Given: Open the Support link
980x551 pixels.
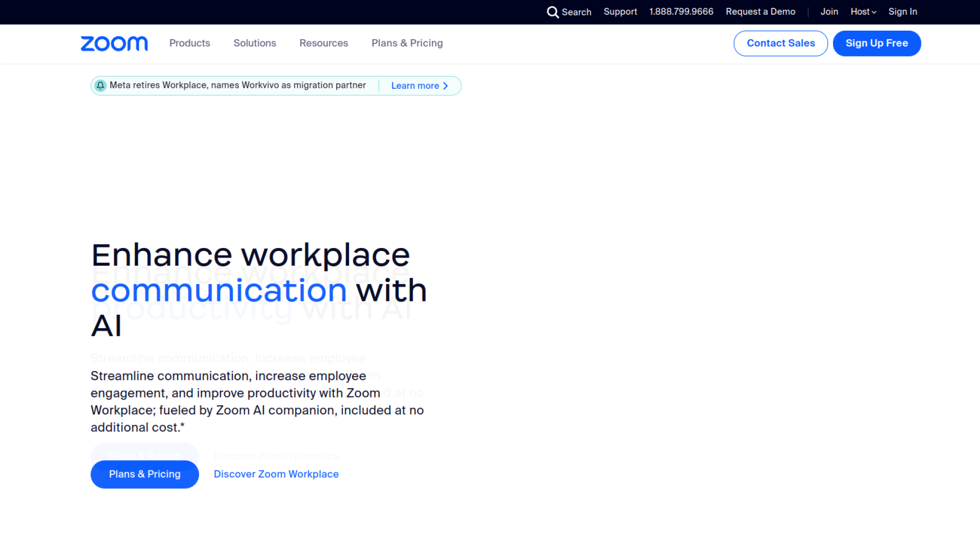Looking at the screenshot, I should point(620,12).
